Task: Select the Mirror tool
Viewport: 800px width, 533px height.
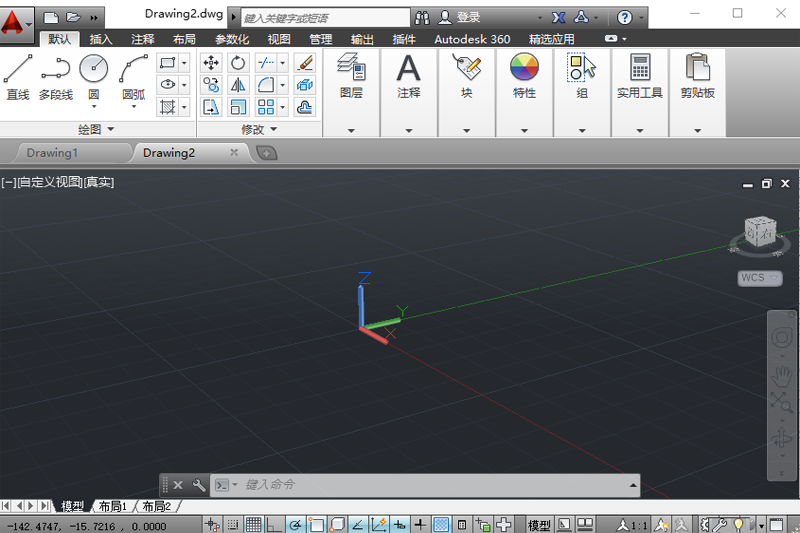Action: (238, 85)
